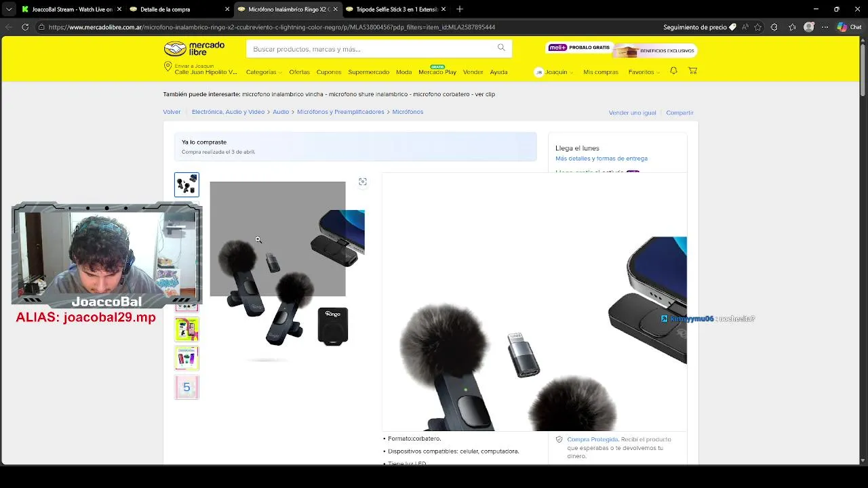Screen dimensions: 868x488
Task: Open Vender in navigation menu
Action: pos(473,72)
